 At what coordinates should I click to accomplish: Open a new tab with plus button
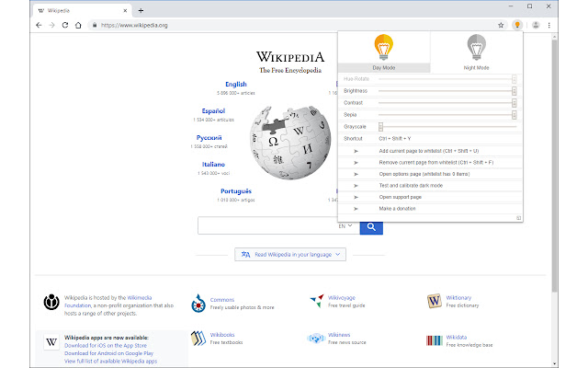click(x=141, y=10)
